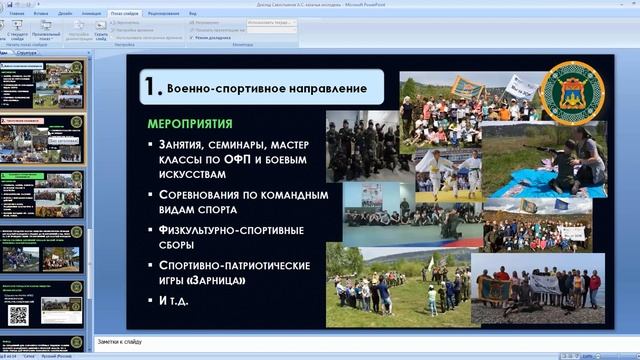Switch to Normal view in status bar
Screen dimensions: 640x360
[x=565, y=356]
